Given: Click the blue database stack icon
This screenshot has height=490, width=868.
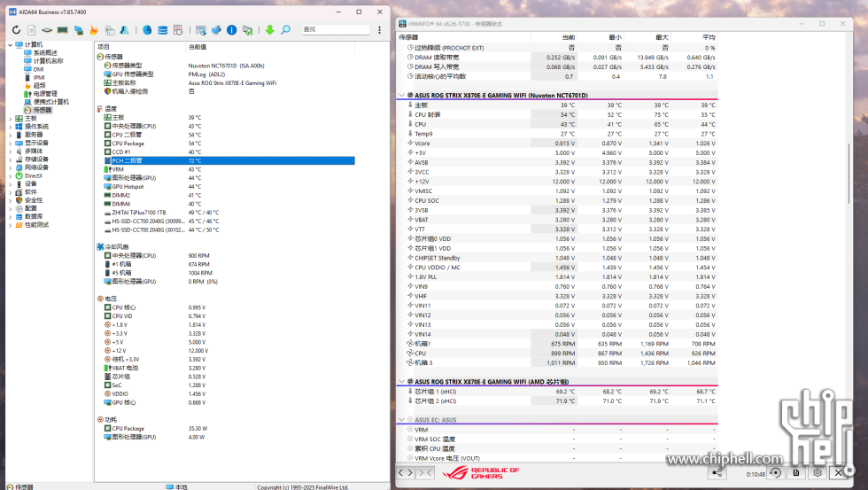Looking at the screenshot, I should click(163, 30).
